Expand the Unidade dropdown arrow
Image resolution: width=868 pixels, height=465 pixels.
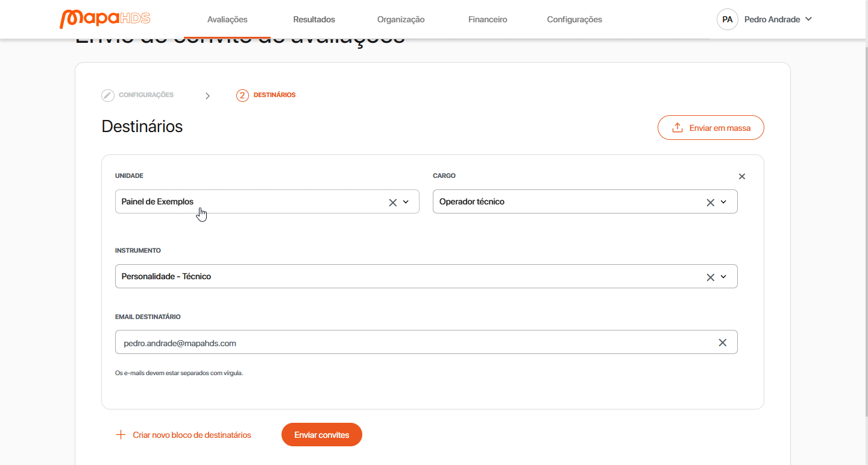tap(406, 202)
